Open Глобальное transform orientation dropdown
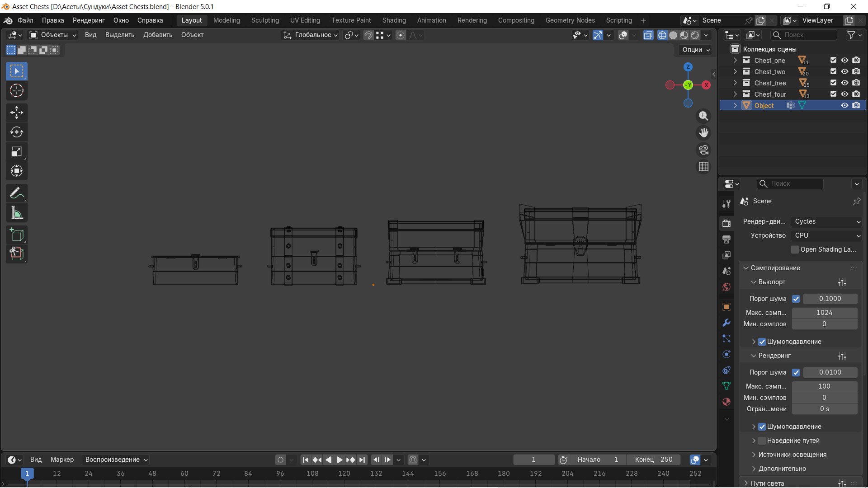Screen dimensions: 868x488 tap(310, 35)
